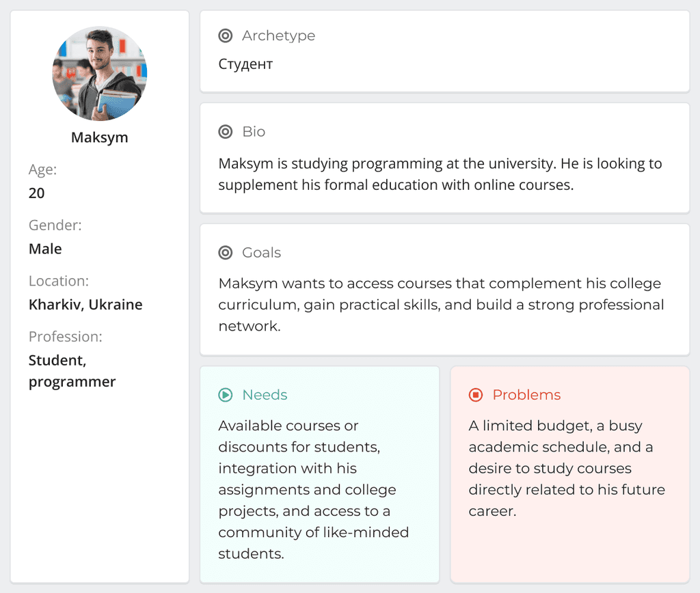This screenshot has width=700, height=593.
Task: Click the age value 20
Action: click(x=37, y=193)
